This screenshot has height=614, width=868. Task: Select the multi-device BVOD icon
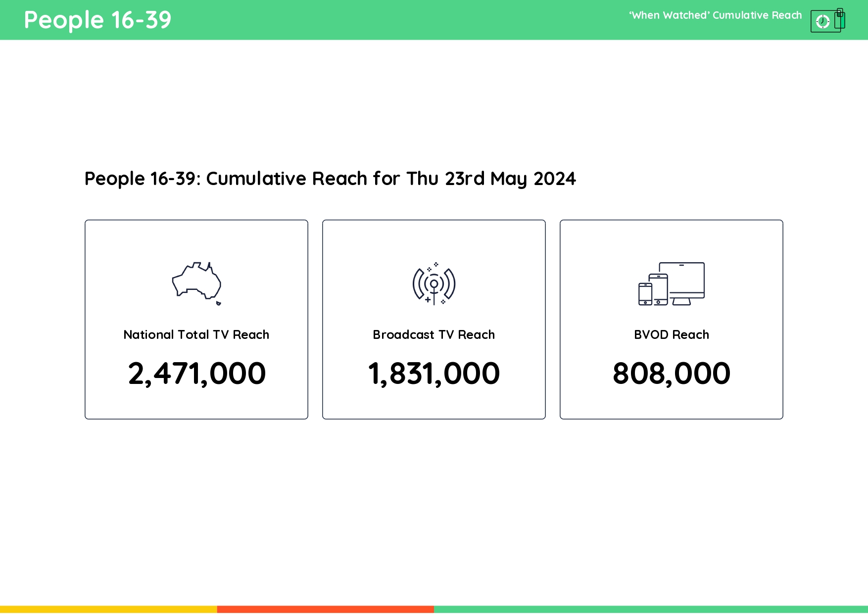671,284
